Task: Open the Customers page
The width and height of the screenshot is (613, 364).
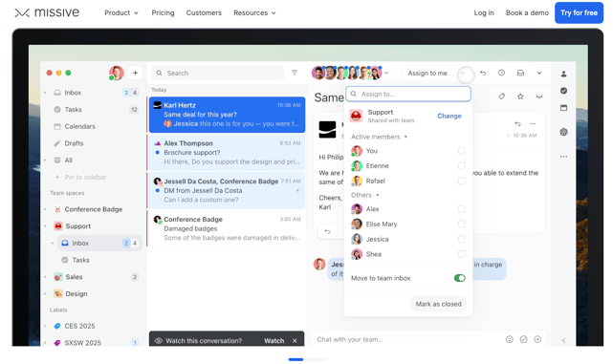Action: [204, 12]
